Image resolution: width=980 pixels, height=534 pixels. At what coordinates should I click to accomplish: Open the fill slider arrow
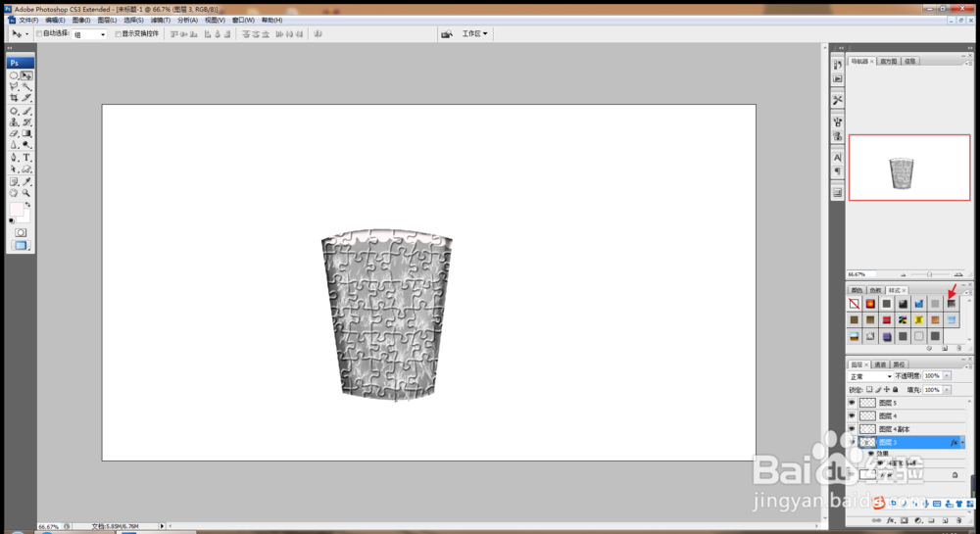coord(948,390)
